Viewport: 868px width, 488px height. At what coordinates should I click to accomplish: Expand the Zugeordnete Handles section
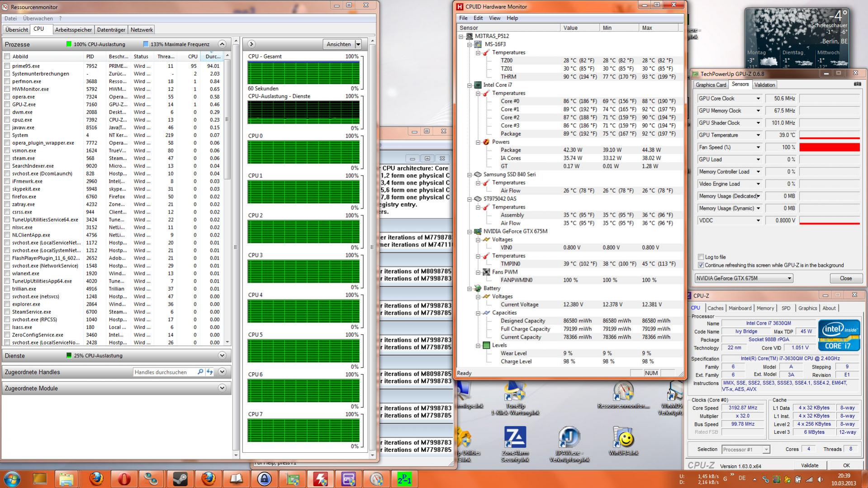tap(222, 372)
